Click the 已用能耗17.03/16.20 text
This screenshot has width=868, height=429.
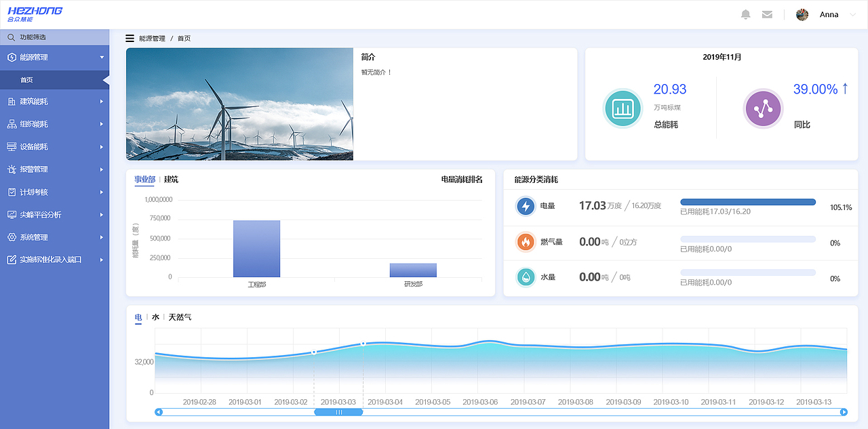(715, 211)
